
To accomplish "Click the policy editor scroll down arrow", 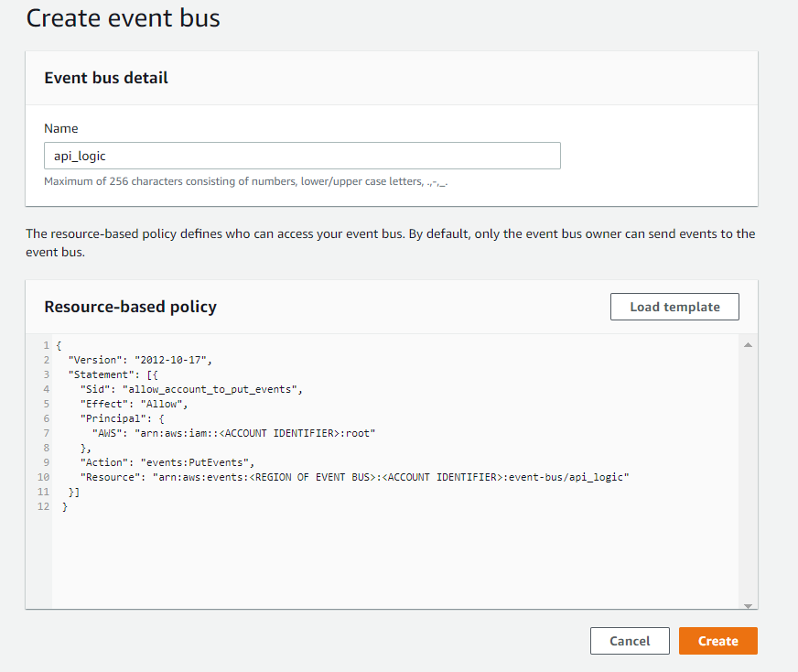I will pos(749,605).
